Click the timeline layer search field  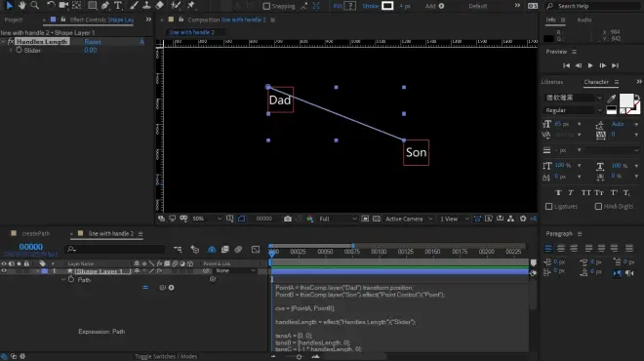[115, 249]
